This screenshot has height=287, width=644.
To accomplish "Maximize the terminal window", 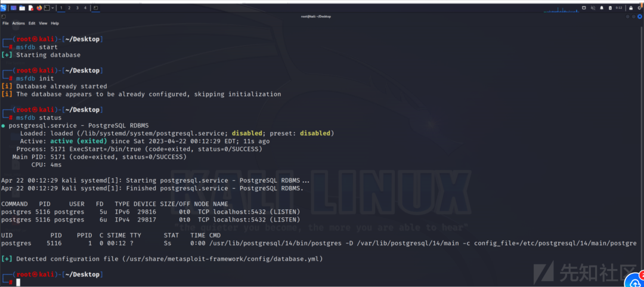I will (634, 17).
